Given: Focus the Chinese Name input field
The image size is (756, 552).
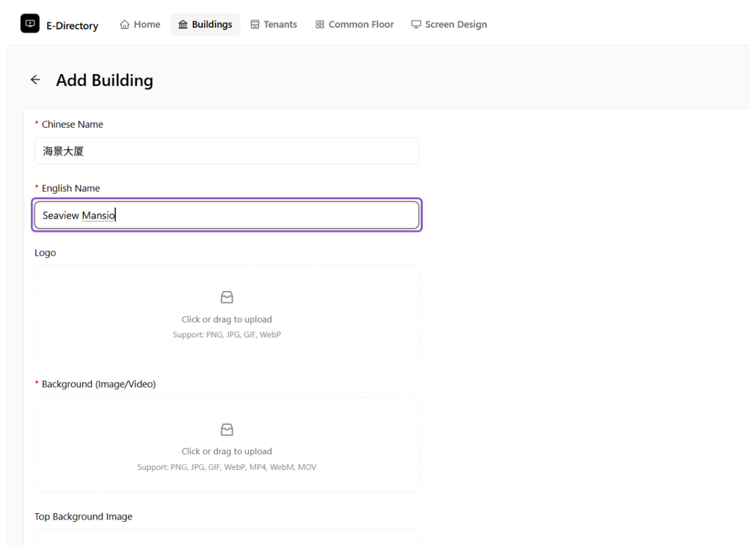Looking at the screenshot, I should (x=226, y=152).
